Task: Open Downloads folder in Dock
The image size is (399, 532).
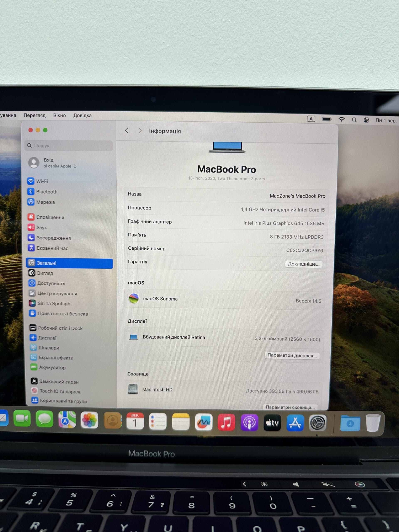Action: point(350,423)
